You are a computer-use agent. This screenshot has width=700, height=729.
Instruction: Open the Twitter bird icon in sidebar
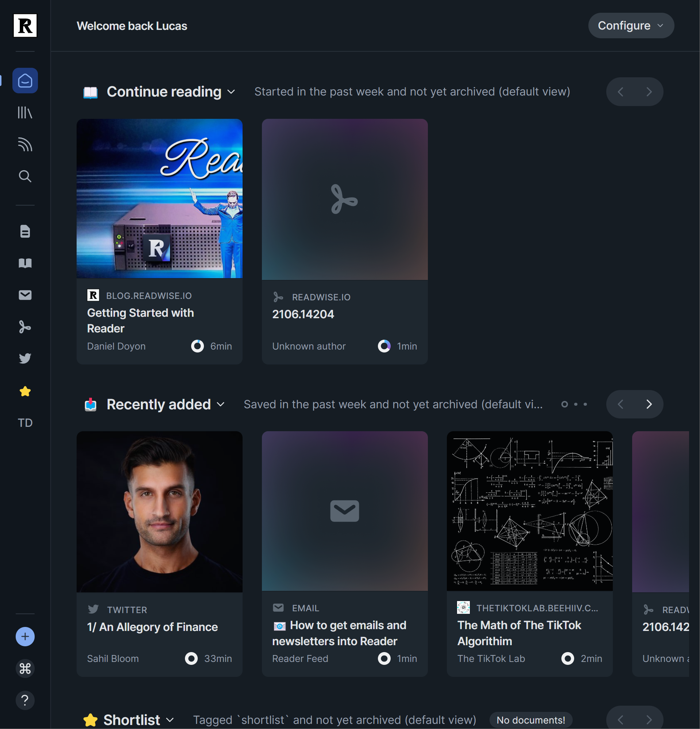(x=25, y=359)
